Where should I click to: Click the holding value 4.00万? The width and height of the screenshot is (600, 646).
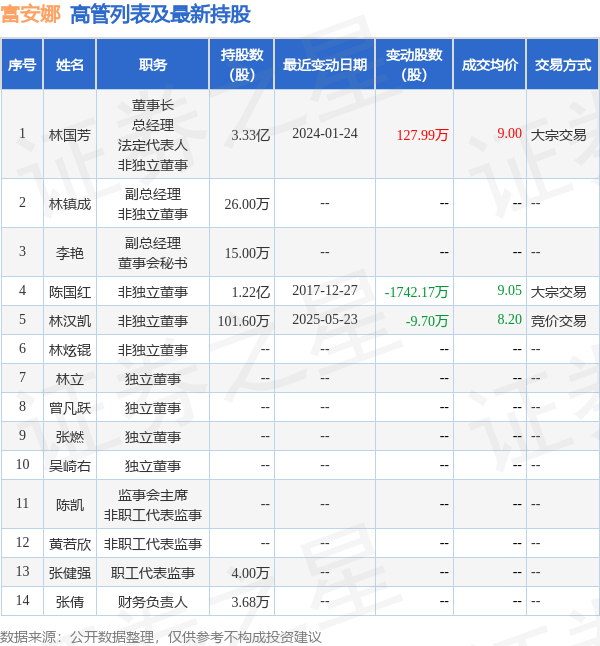(251, 573)
